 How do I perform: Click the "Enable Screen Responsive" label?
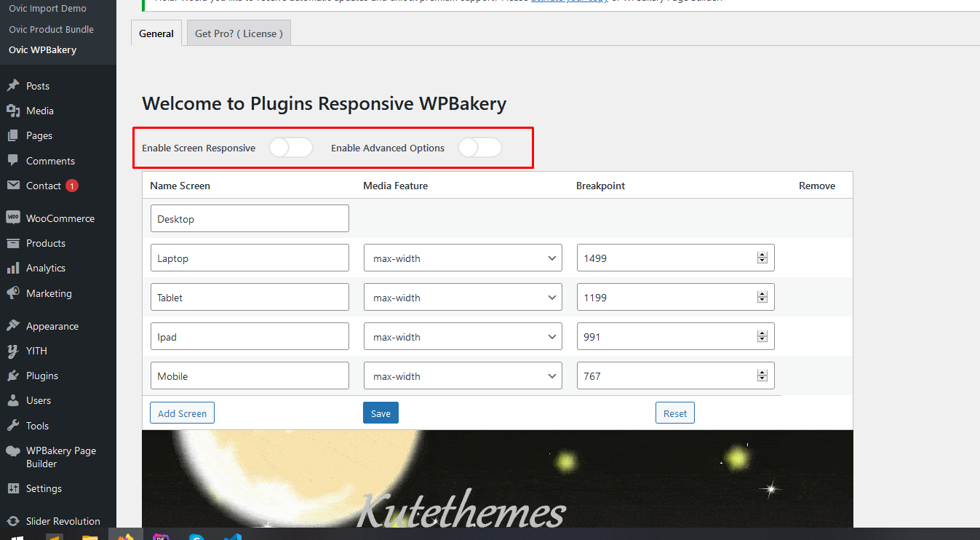(199, 148)
